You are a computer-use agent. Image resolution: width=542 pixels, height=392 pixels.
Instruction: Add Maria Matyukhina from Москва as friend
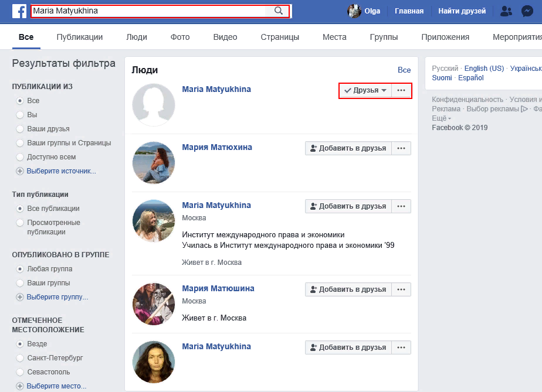click(x=348, y=206)
